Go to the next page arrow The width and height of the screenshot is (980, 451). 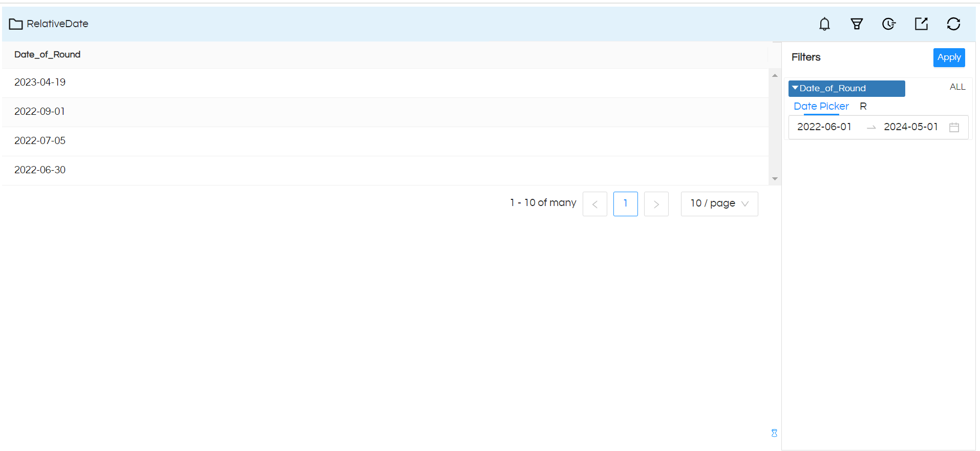pos(656,204)
